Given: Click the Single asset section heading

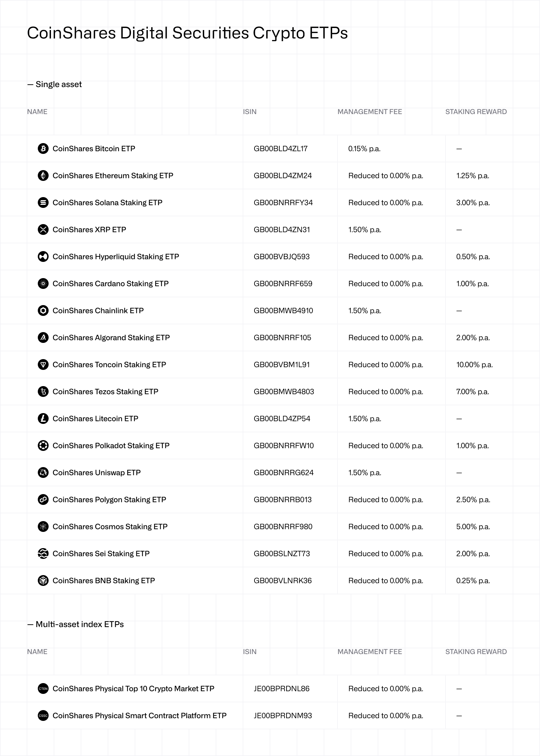Looking at the screenshot, I should 54,84.
